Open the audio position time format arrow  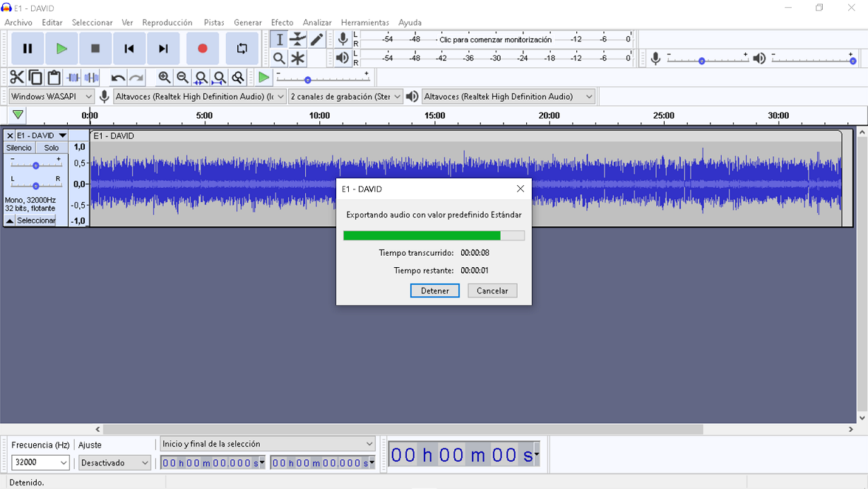[x=537, y=454]
